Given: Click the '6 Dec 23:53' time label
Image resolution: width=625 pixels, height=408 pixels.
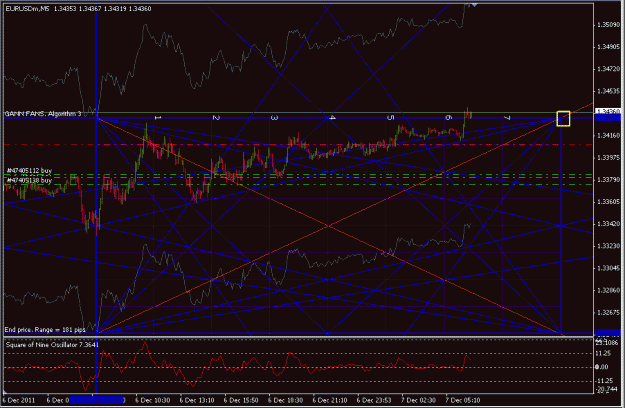Looking at the screenshot, I should pos(374,400).
